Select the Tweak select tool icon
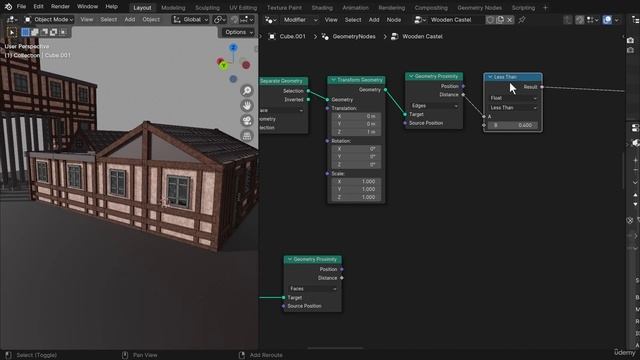The image size is (640, 360). pyautogui.click(x=11, y=32)
